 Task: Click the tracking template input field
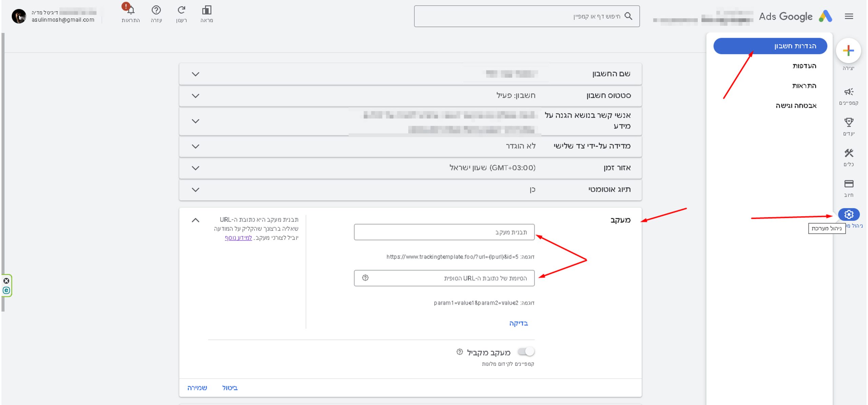click(x=444, y=232)
